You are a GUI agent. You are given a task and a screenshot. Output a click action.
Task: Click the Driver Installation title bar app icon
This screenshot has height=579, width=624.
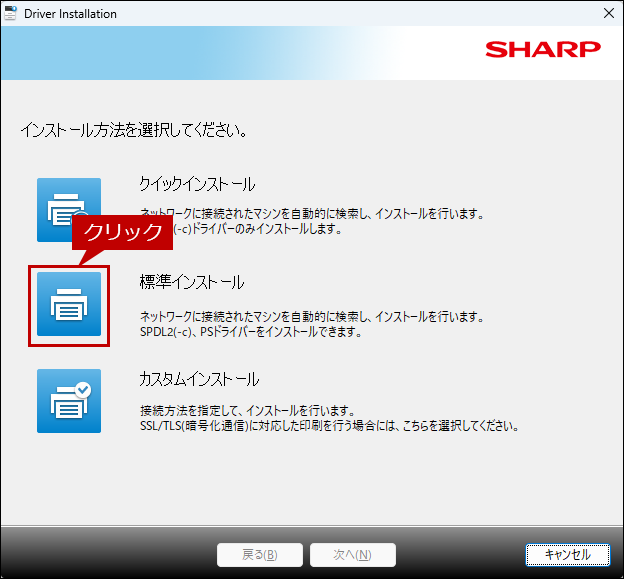[x=11, y=14]
